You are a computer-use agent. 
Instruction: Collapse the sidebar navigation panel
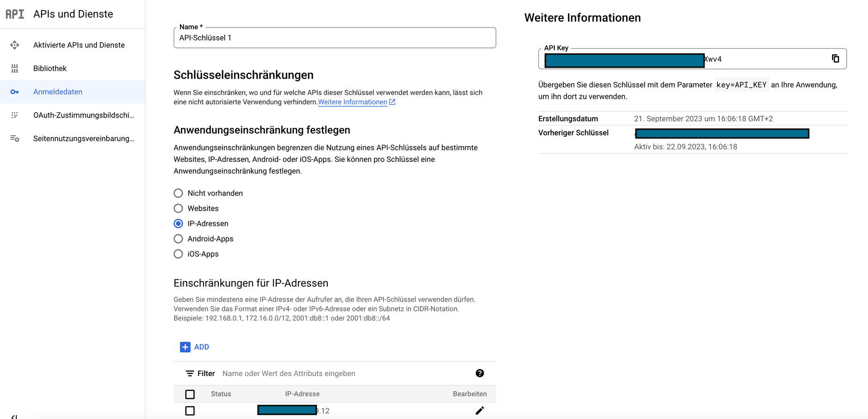click(x=14, y=416)
